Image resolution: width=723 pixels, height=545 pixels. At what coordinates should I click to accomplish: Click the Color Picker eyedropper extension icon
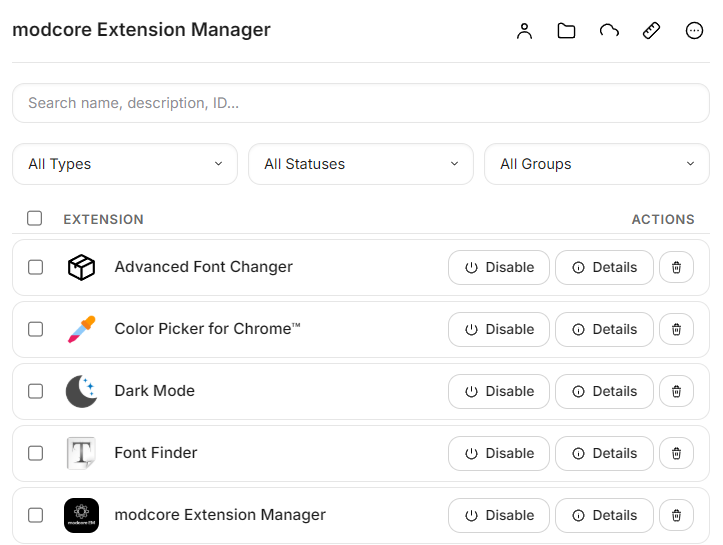coord(81,329)
